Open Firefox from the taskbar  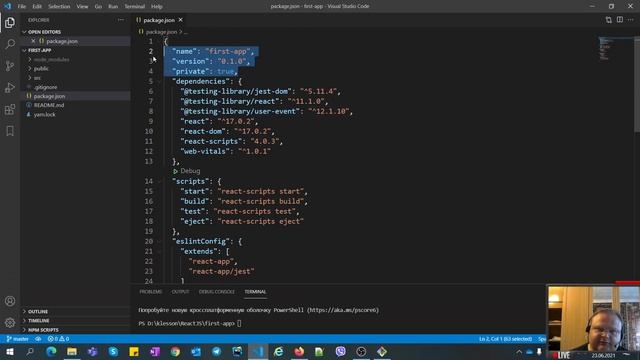(x=299, y=351)
